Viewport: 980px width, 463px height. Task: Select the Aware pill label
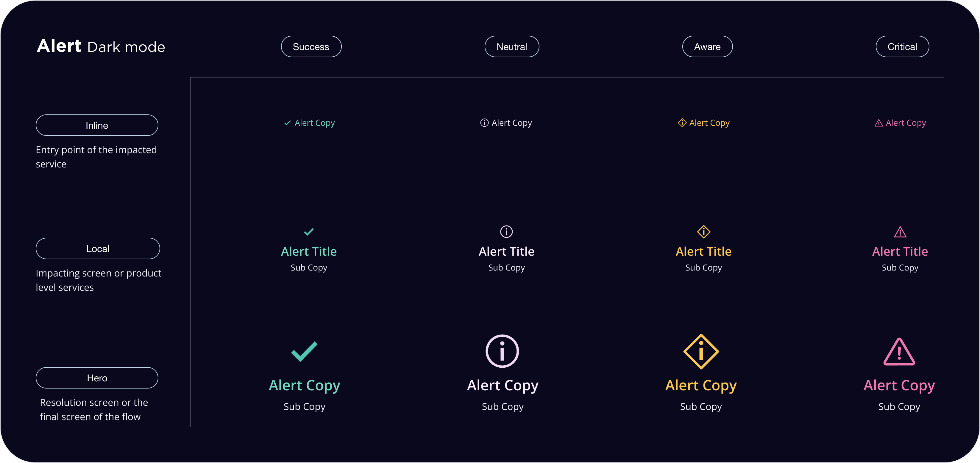(707, 47)
